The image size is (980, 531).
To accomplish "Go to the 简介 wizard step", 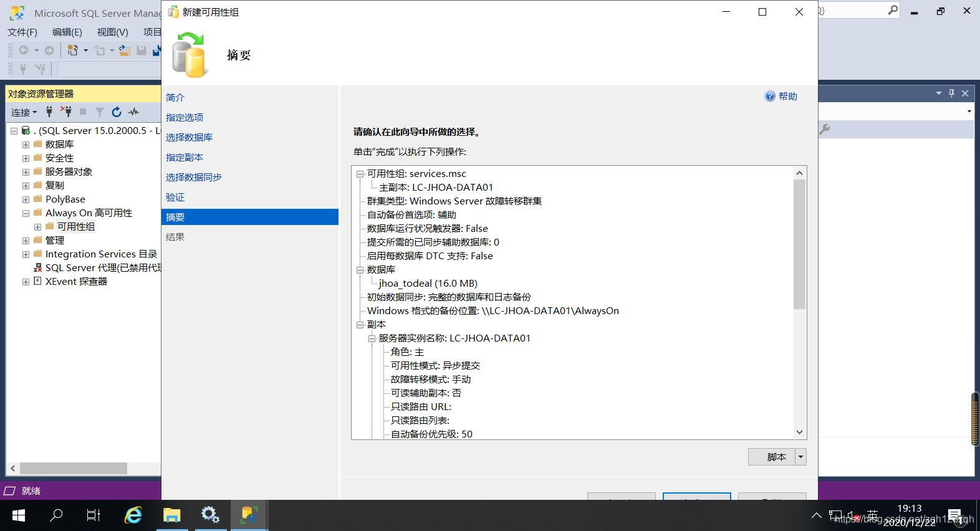I will pyautogui.click(x=175, y=97).
